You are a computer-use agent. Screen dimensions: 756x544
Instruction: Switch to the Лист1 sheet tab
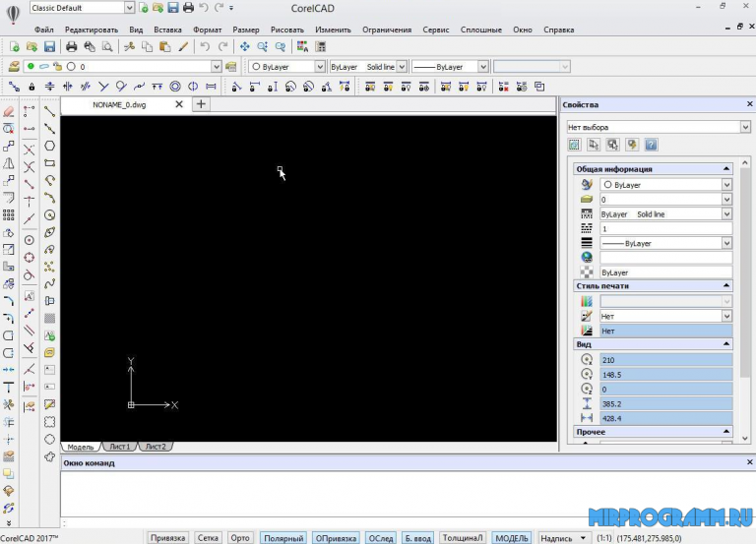(119, 447)
